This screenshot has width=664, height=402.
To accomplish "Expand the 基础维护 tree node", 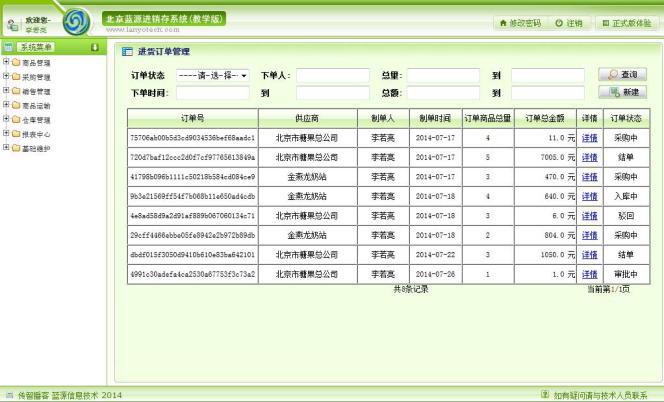I will (x=6, y=147).
